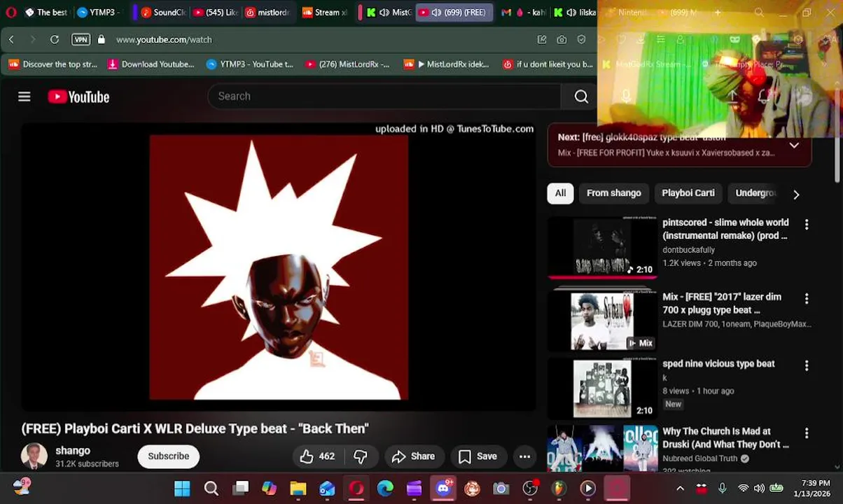Go to YouTube home via logo
The height and width of the screenshot is (504, 843).
[x=78, y=97]
